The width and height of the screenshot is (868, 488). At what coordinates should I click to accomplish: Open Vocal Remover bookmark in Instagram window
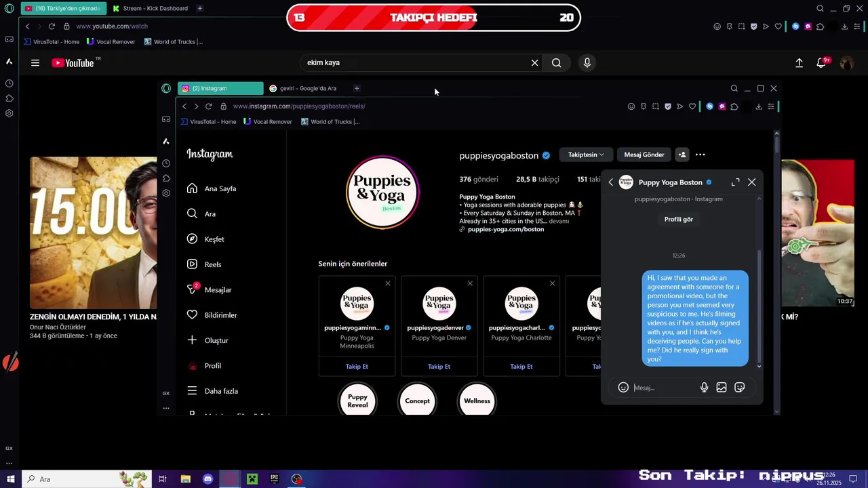click(x=267, y=122)
